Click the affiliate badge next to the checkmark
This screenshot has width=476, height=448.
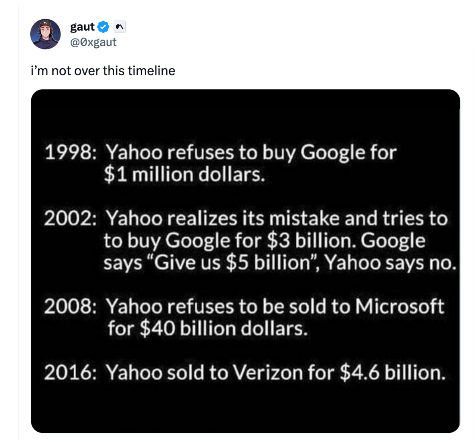[x=119, y=26]
